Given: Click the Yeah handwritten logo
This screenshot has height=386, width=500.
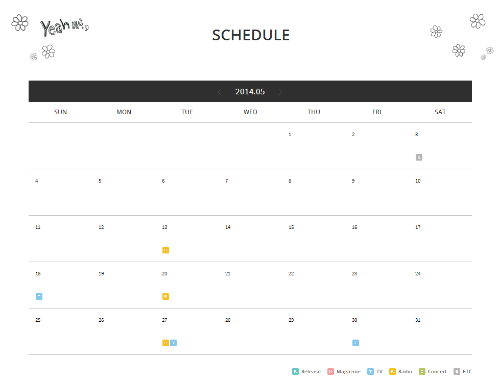Looking at the screenshot, I should point(64,27).
